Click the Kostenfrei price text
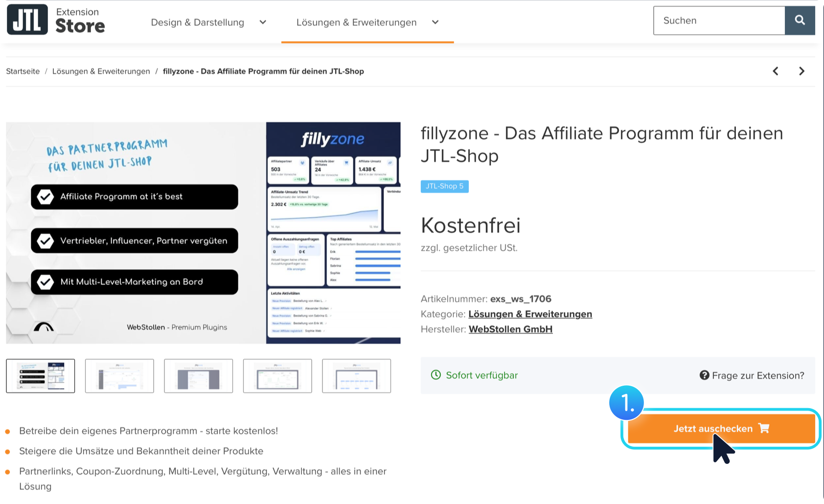Screen dimensions: 824x504 [x=471, y=225]
